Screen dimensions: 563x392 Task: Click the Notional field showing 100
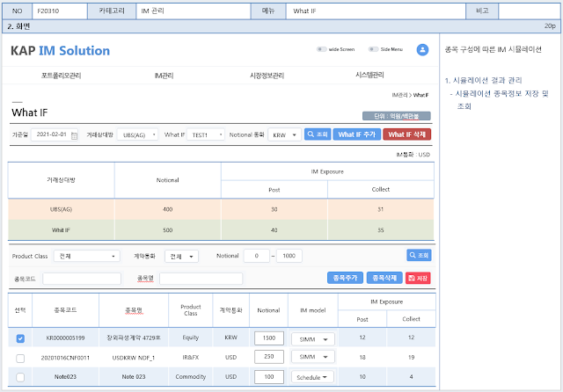[x=269, y=377]
